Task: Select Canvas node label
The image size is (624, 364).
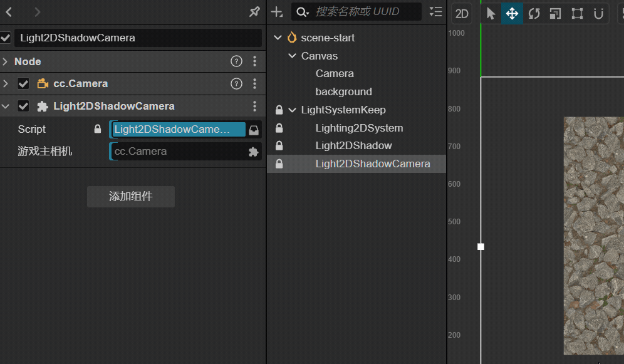Action: coord(320,56)
